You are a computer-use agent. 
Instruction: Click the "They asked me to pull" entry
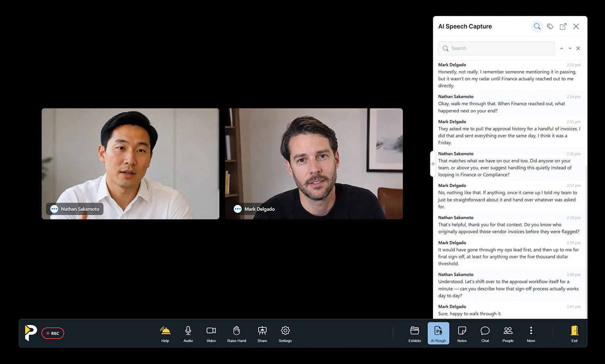[x=509, y=132]
